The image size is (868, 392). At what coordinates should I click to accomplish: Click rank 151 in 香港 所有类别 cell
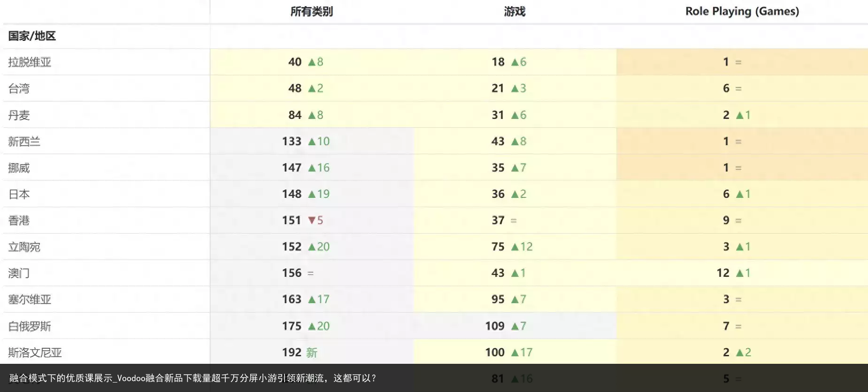(x=292, y=220)
